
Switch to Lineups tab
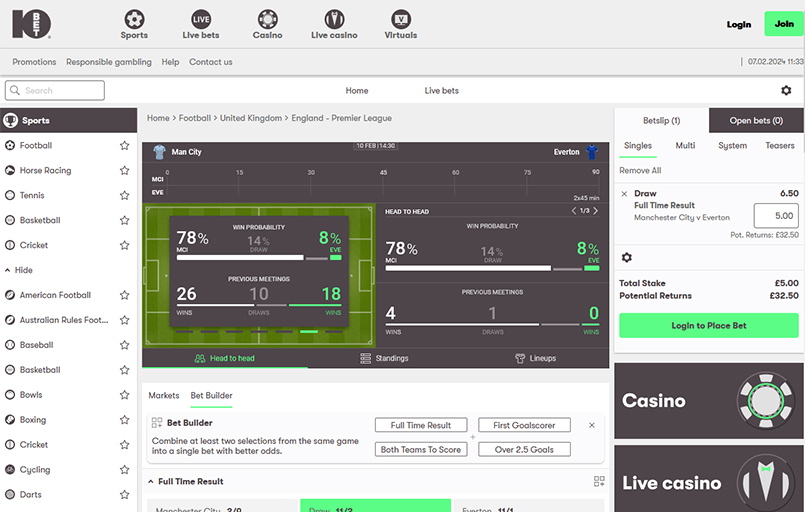tap(535, 358)
